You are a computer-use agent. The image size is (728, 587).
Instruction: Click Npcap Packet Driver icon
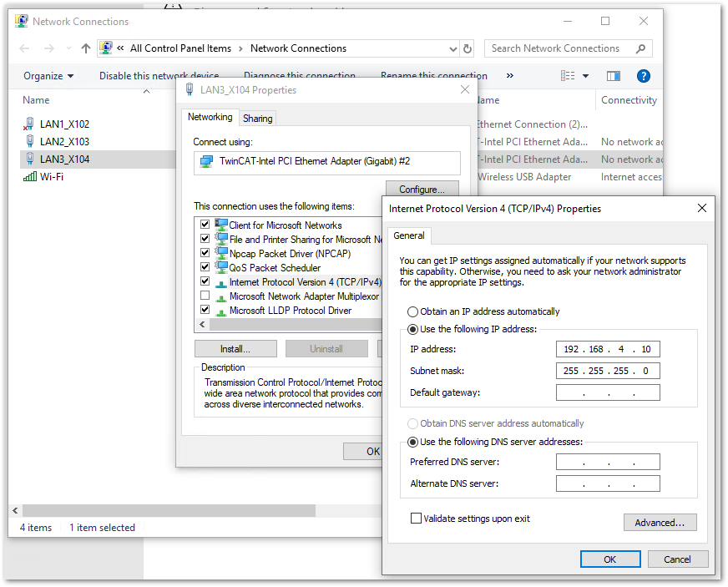221,253
